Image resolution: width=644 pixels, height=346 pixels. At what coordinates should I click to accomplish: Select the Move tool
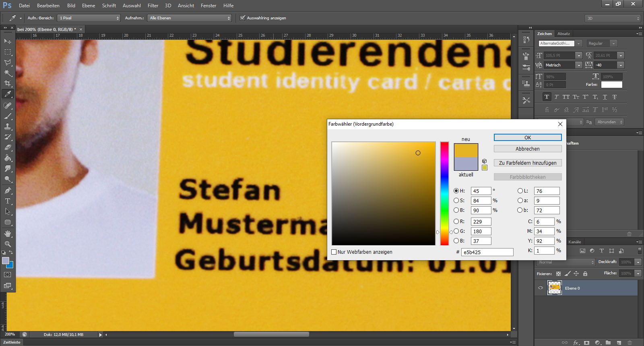8,41
